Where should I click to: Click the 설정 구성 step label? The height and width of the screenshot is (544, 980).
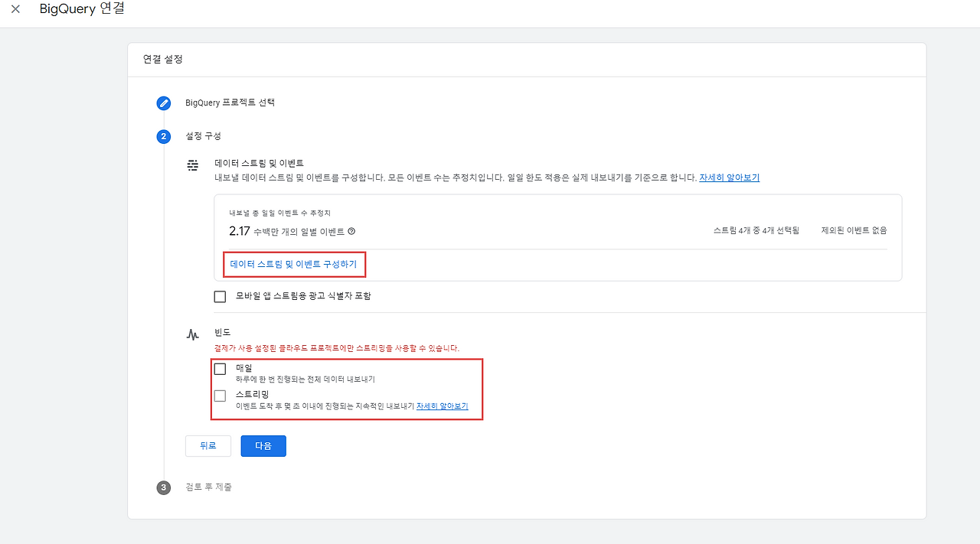tap(203, 136)
